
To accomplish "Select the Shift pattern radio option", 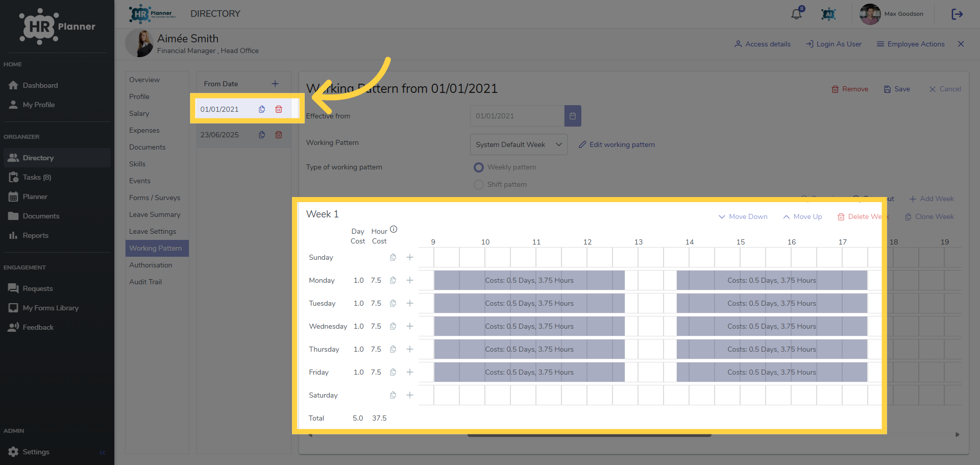I will (478, 185).
